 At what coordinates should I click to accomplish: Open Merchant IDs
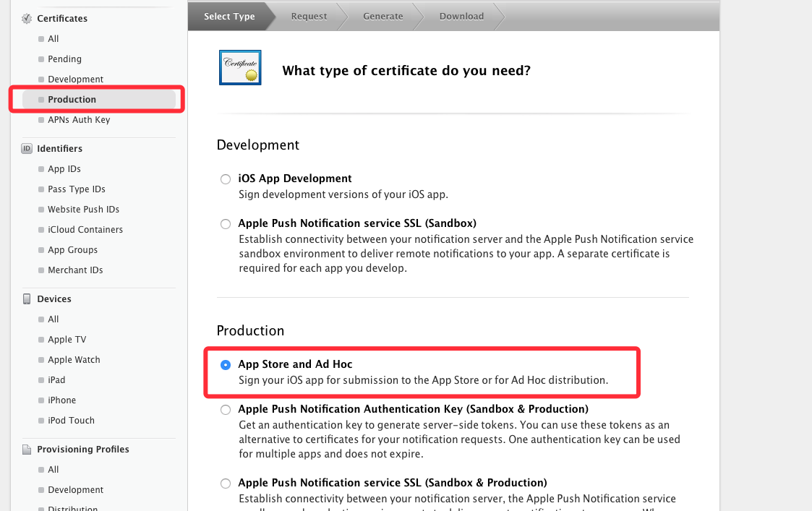coord(75,270)
